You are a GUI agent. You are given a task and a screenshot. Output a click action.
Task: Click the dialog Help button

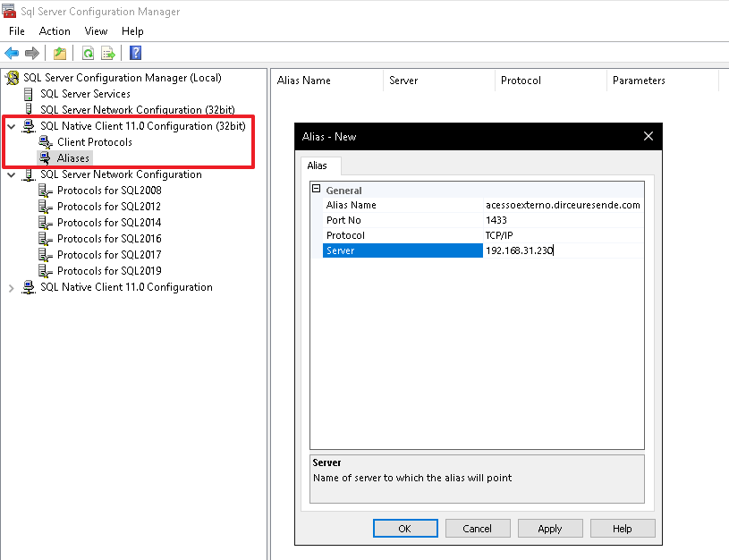tap(623, 529)
